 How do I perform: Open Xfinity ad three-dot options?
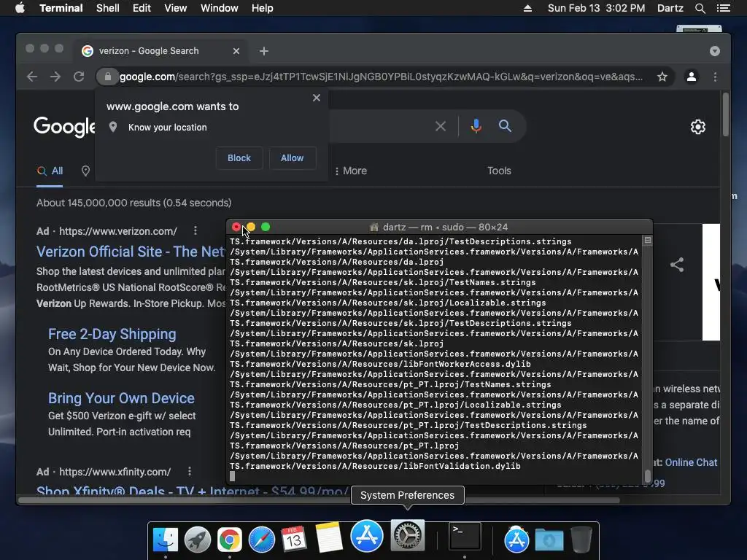coord(190,472)
